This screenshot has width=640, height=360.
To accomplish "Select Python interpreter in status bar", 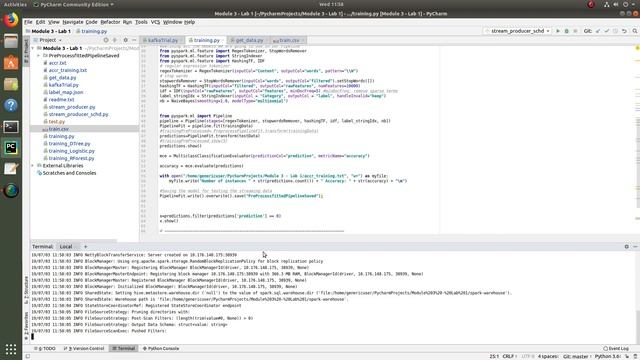I will coord(607,356).
